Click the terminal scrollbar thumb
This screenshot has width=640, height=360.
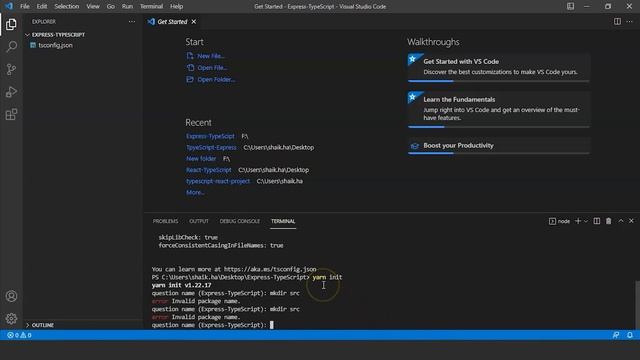(x=637, y=304)
